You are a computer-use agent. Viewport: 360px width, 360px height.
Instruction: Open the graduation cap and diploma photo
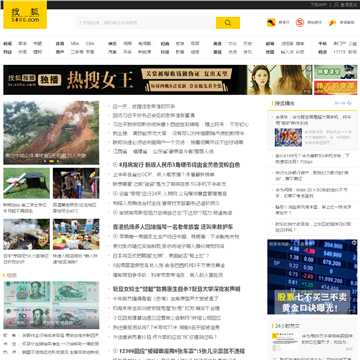pos(27,183)
